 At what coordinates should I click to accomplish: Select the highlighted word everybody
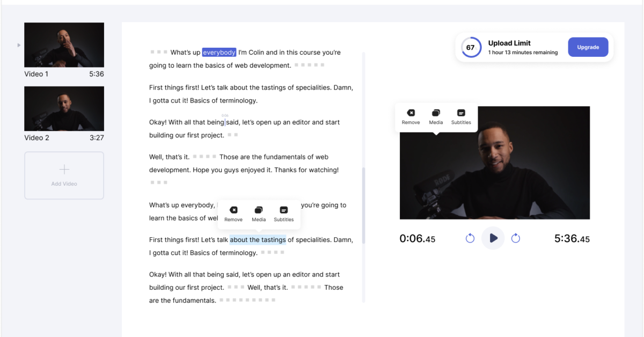(x=219, y=52)
